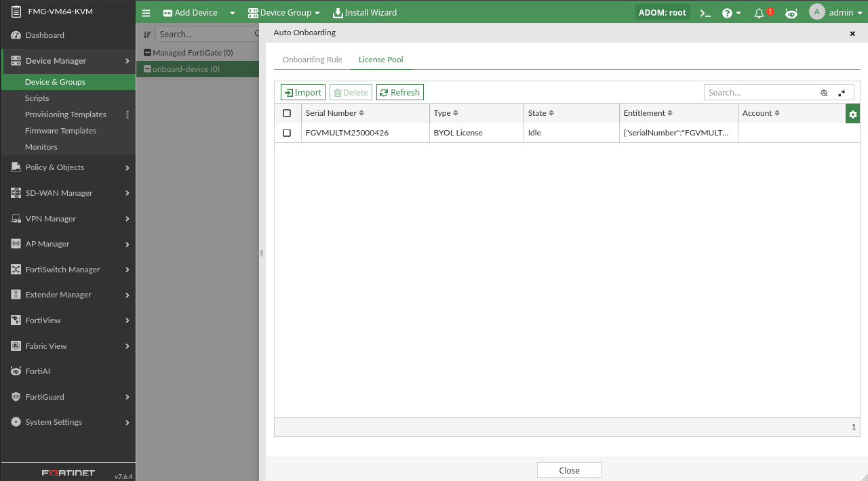Click the Refresh button
Viewport: 868px width, 481px height.
pos(400,93)
